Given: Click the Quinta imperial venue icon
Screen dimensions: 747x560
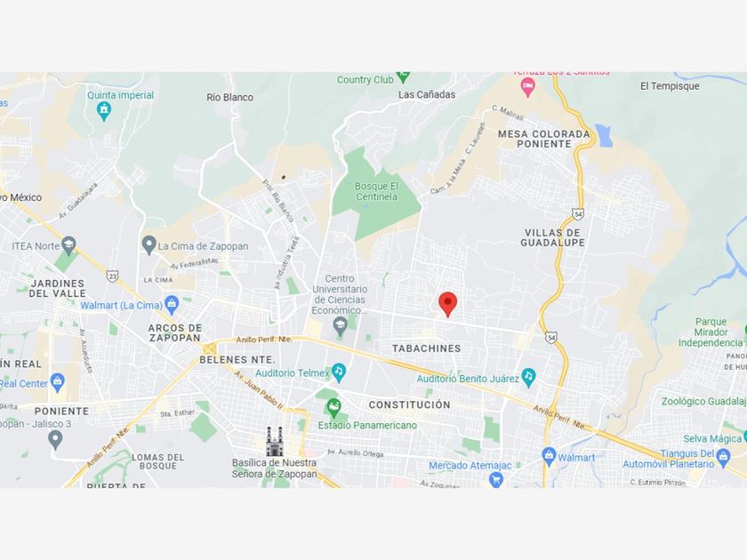Looking at the screenshot, I should [x=104, y=111].
